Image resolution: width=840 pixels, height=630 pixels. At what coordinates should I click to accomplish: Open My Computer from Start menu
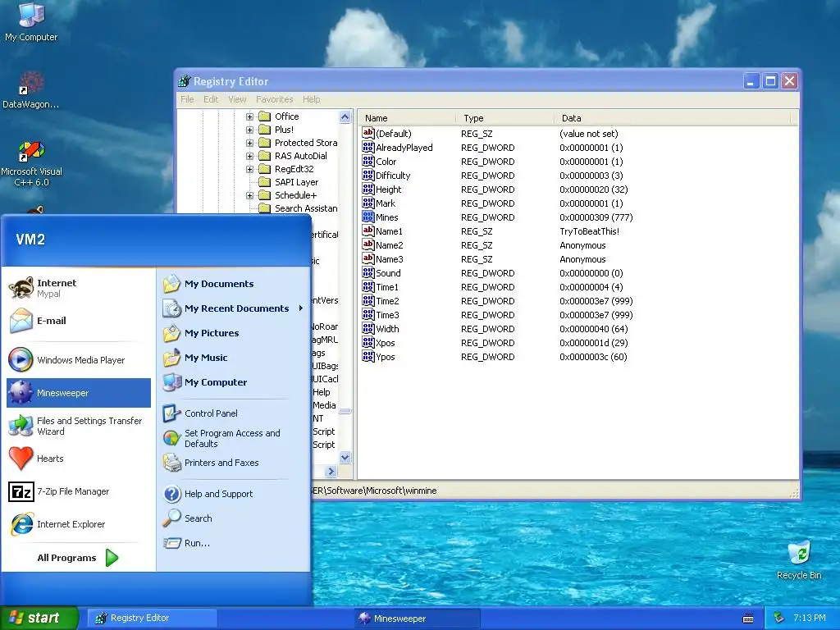[233, 382]
